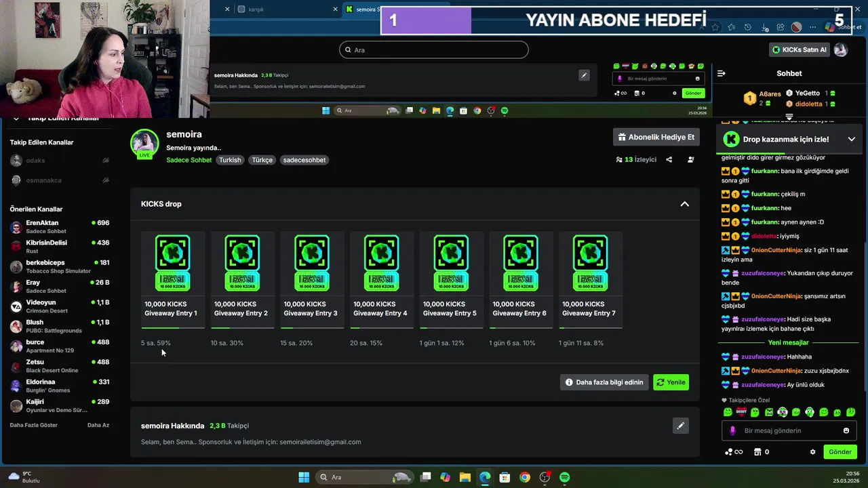Switch to Microsoft Edge in taskbar
This screenshot has width=868, height=488.
(x=485, y=477)
